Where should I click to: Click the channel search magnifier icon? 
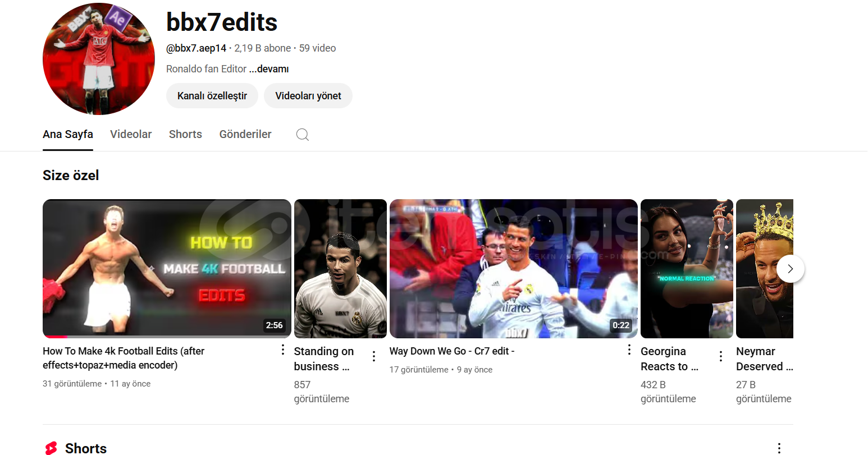tap(303, 135)
